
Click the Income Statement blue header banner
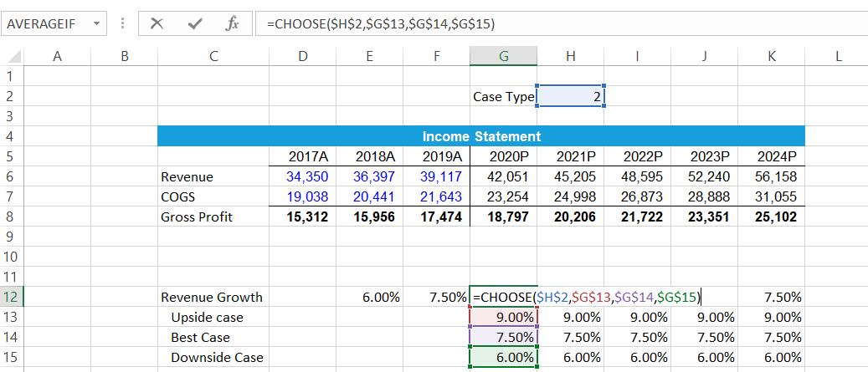click(480, 136)
